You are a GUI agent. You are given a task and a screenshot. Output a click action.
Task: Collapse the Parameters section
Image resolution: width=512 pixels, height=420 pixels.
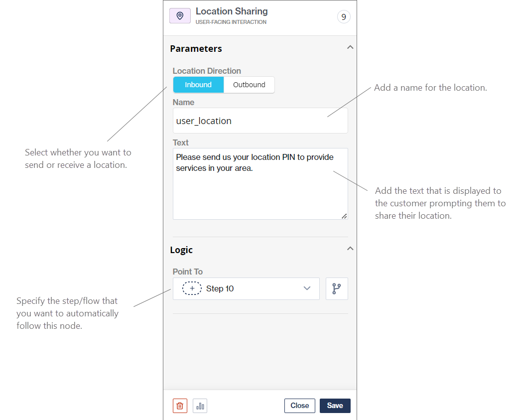350,47
